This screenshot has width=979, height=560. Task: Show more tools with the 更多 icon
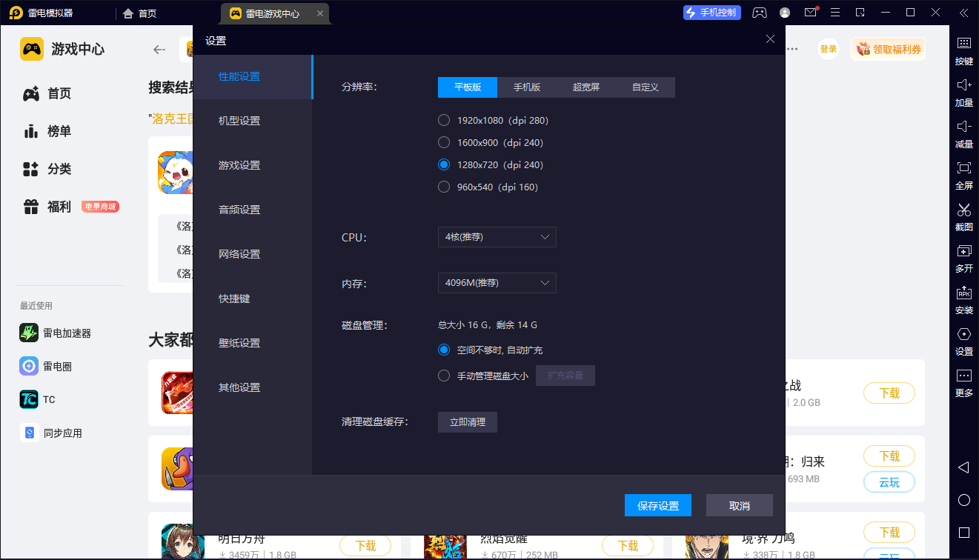point(963,383)
